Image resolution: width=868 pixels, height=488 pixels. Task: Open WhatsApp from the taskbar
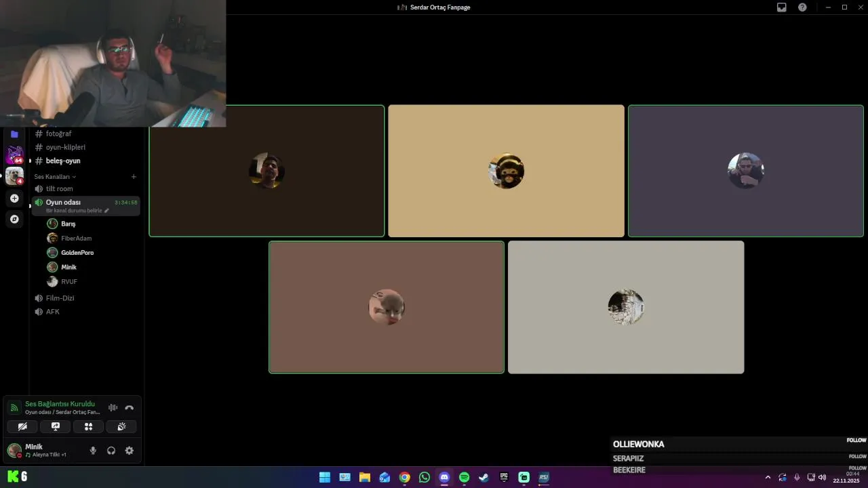(425, 477)
